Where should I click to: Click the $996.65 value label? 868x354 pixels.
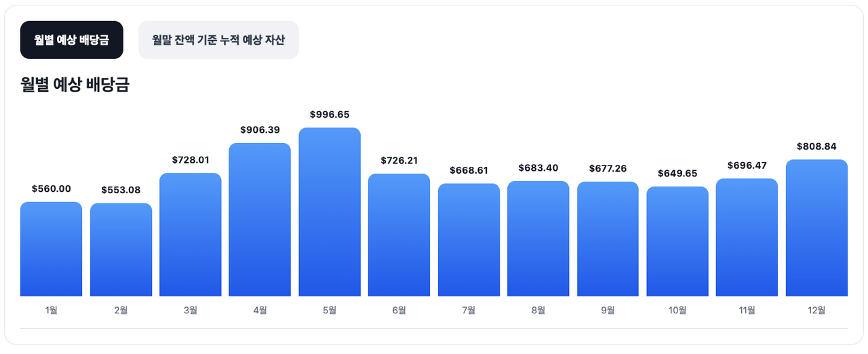coord(330,115)
